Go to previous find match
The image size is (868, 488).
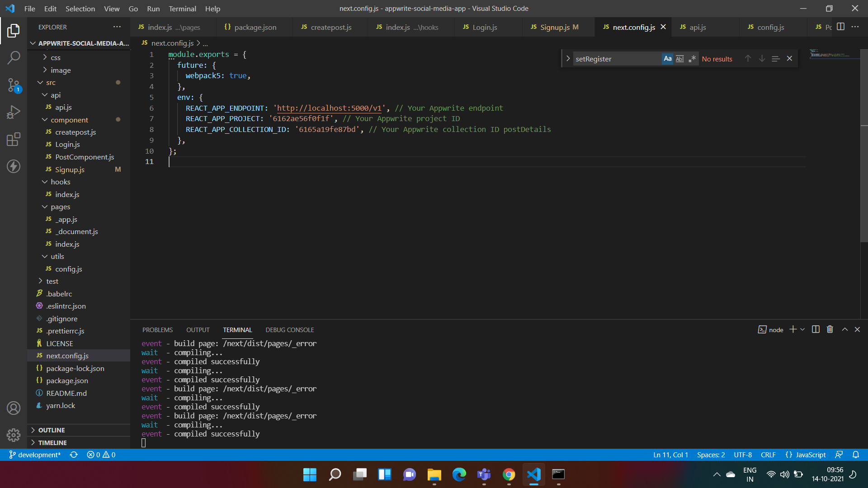pyautogui.click(x=748, y=59)
